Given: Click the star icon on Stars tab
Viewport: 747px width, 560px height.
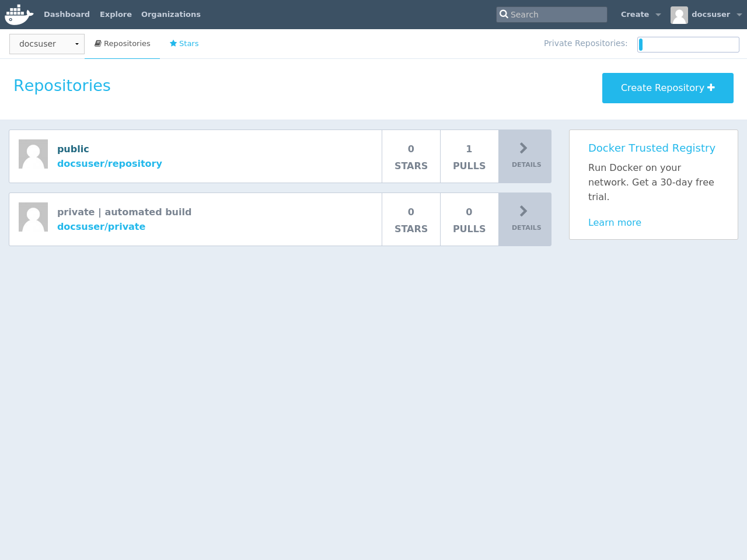Looking at the screenshot, I should (x=173, y=44).
